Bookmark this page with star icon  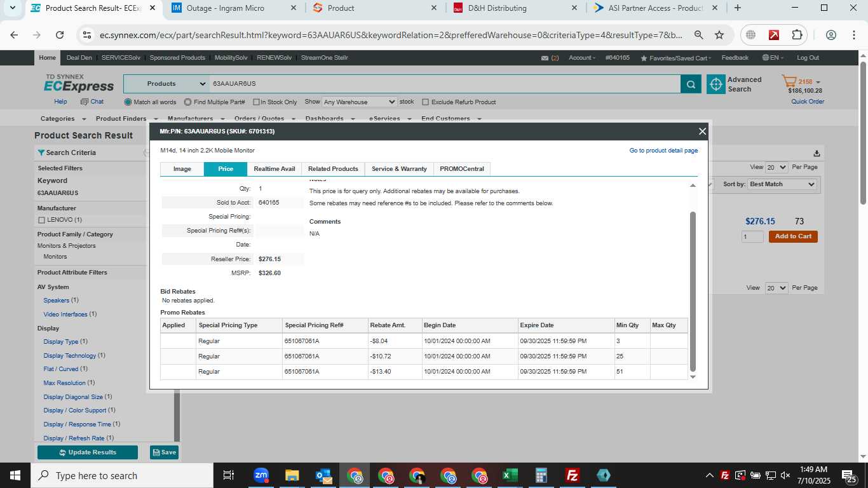click(719, 35)
